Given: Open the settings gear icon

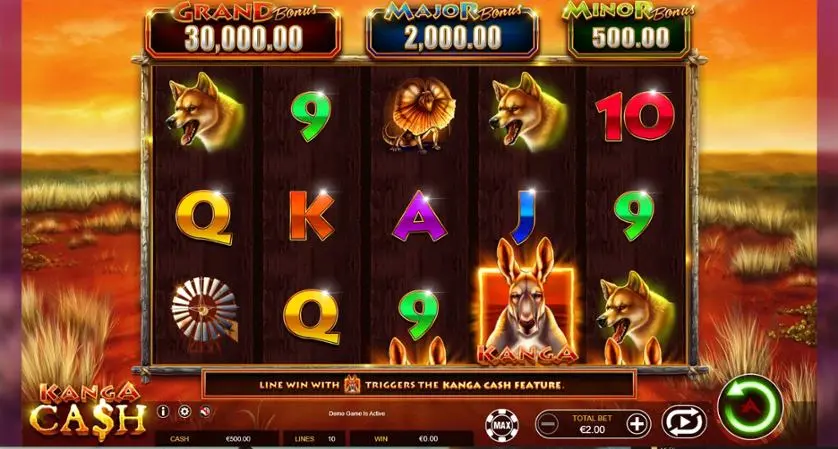Looking at the screenshot, I should click(x=184, y=411).
